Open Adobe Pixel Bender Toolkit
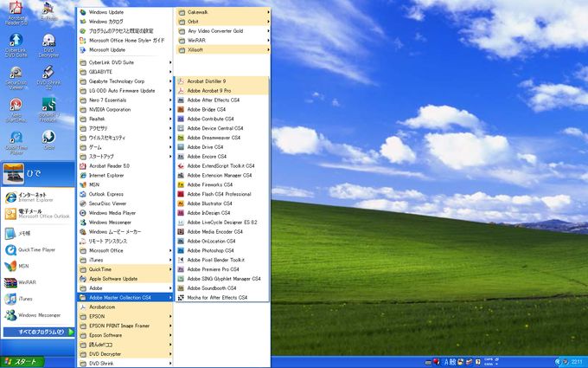Screen dimensions: 588x368 point(222,260)
